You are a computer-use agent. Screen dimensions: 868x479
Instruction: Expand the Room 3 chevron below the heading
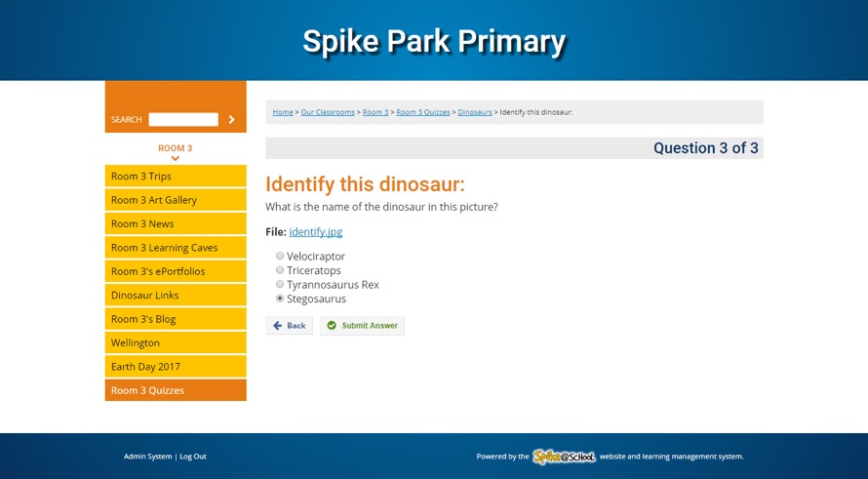click(x=176, y=158)
